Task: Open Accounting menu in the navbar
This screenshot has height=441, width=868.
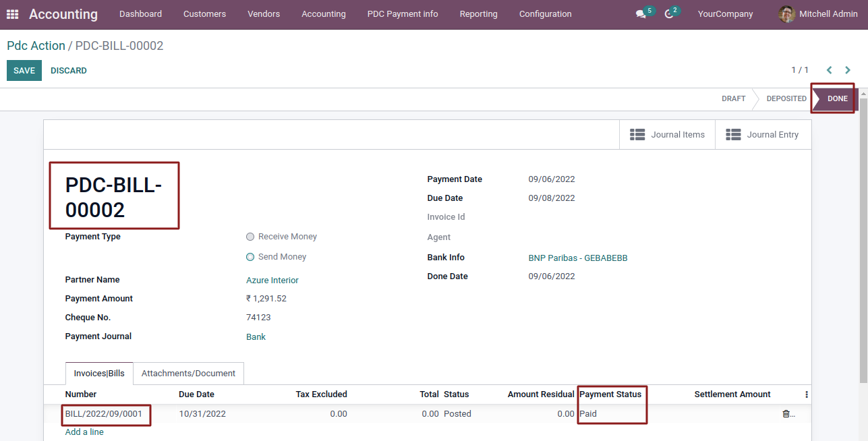Action: click(324, 14)
